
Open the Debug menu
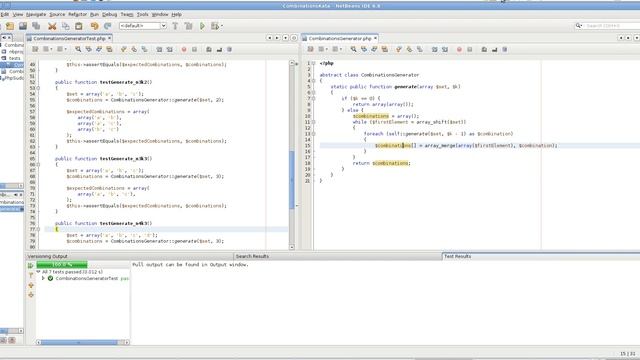click(109, 14)
